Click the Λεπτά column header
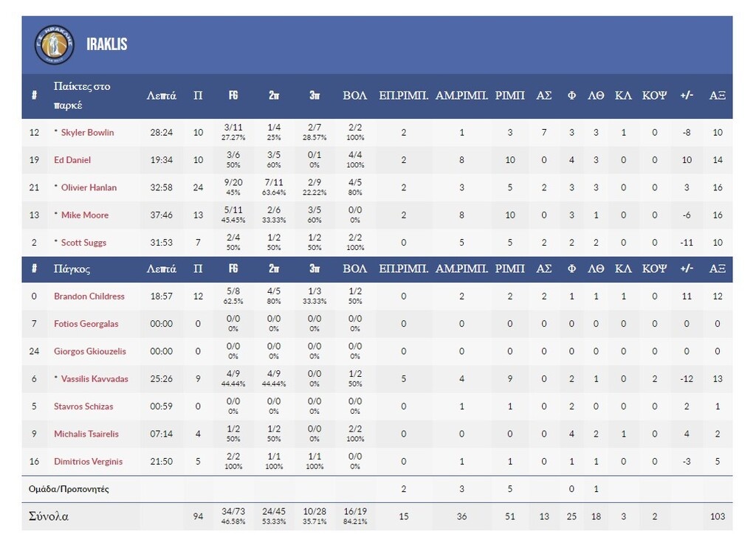 [161, 96]
